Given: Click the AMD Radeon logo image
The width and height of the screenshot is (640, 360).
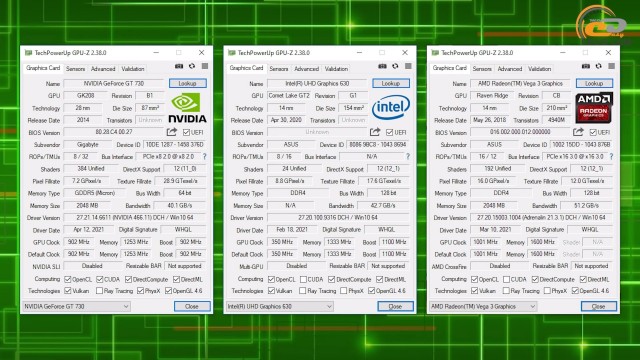Looking at the screenshot, I should click(594, 108).
